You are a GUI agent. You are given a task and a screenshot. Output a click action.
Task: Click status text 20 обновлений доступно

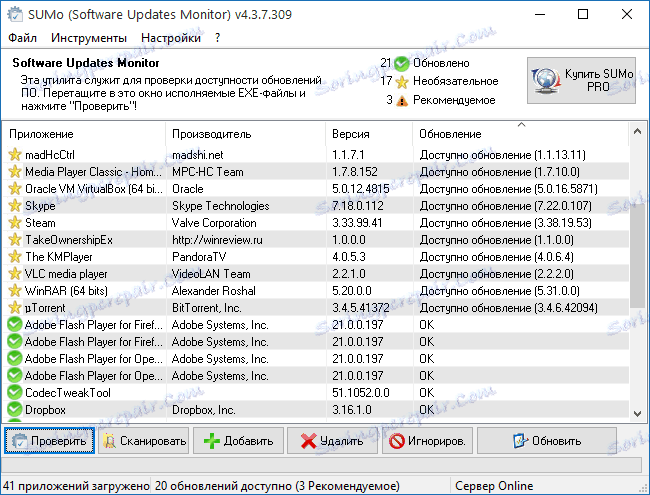click(x=224, y=485)
